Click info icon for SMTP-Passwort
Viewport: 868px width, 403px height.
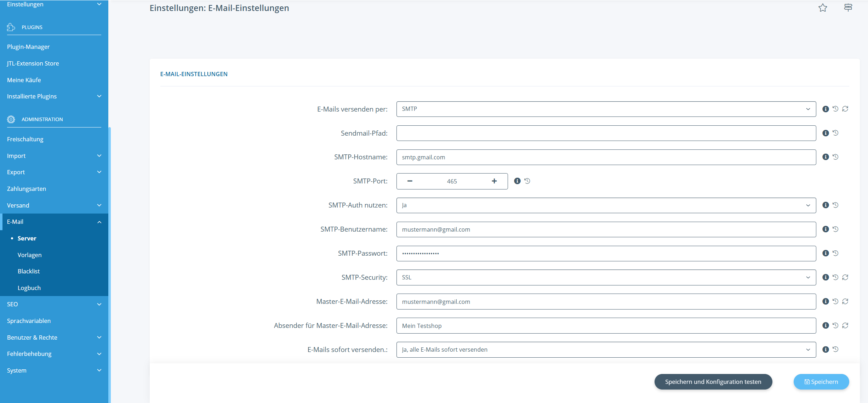[826, 253]
